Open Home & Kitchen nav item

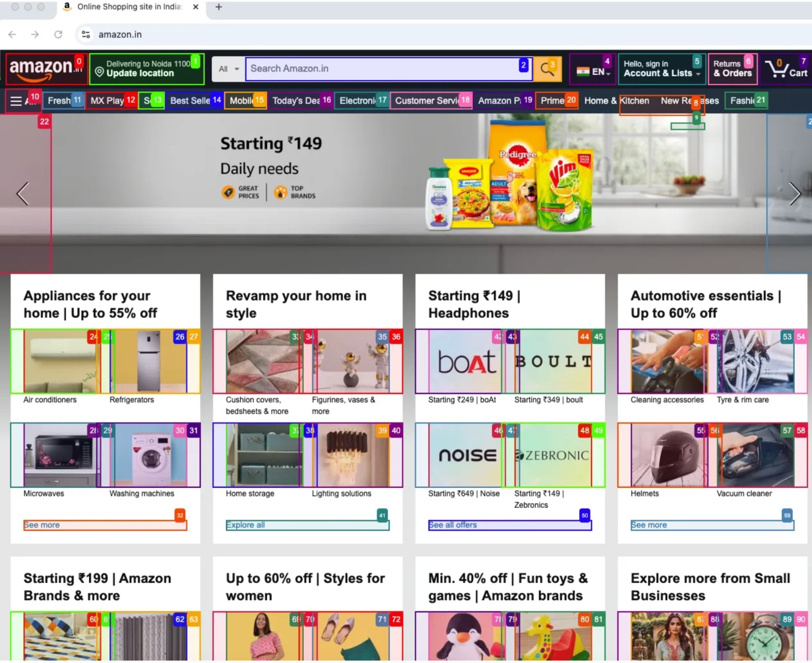(x=616, y=101)
